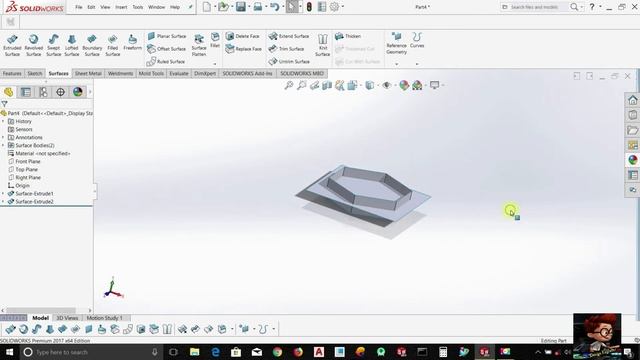Select the Lofted Surface tool
Image resolution: width=640 pixels, height=360 pixels.
point(71,45)
